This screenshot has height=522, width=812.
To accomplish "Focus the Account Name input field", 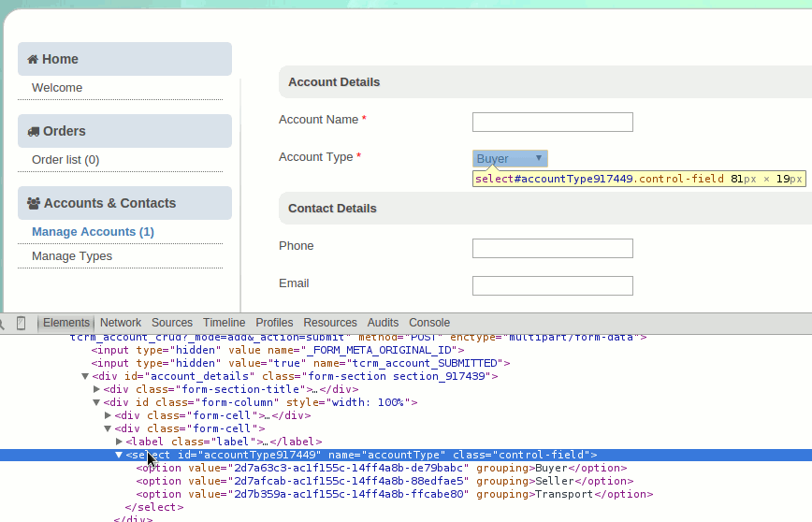I will (552, 122).
